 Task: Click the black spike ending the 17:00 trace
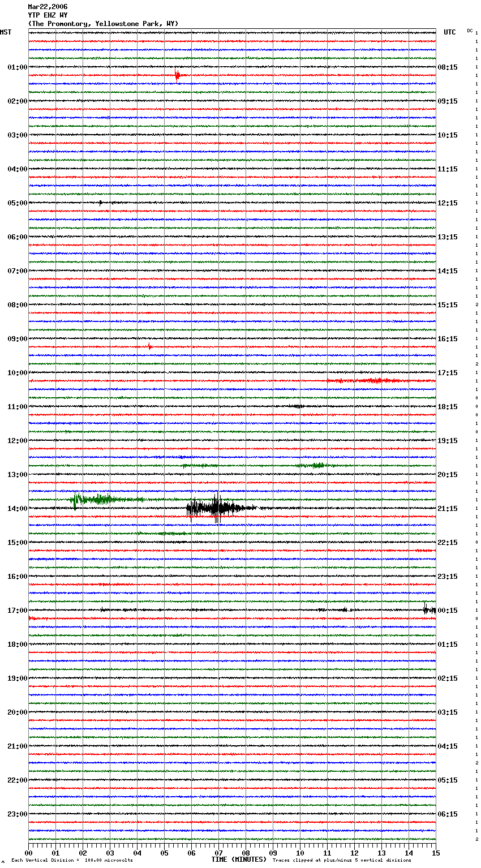click(428, 609)
